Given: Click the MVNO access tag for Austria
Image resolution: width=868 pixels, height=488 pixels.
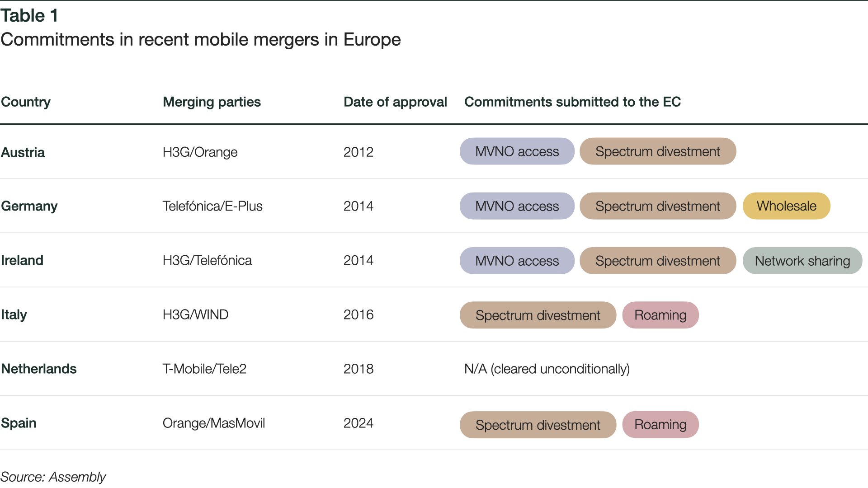Looking at the screenshot, I should click(x=517, y=151).
